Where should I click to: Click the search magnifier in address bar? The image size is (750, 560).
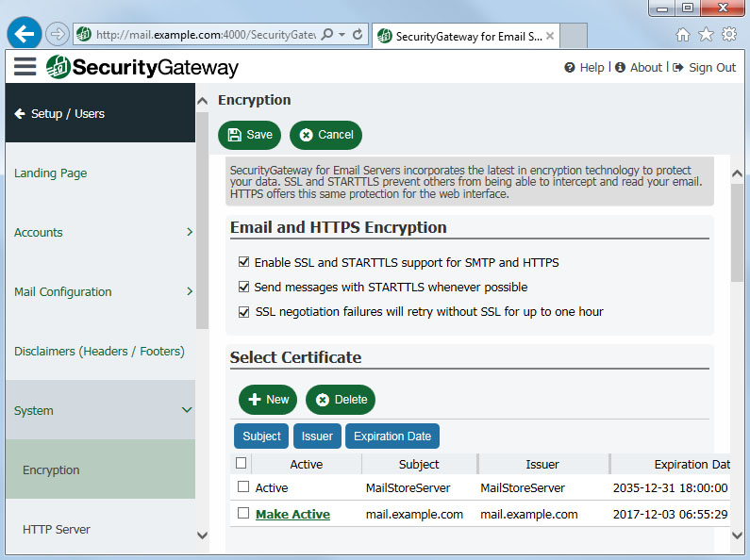click(327, 34)
